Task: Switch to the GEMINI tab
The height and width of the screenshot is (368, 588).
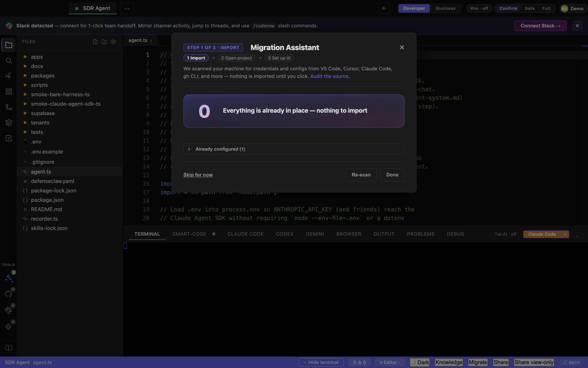Action: pyautogui.click(x=315, y=234)
